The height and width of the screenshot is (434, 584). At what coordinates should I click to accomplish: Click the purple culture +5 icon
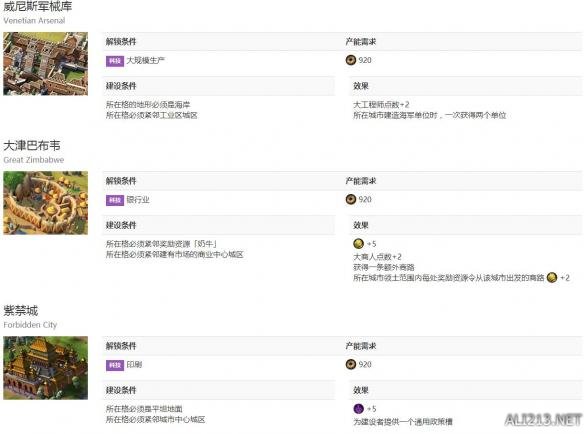pyautogui.click(x=358, y=409)
